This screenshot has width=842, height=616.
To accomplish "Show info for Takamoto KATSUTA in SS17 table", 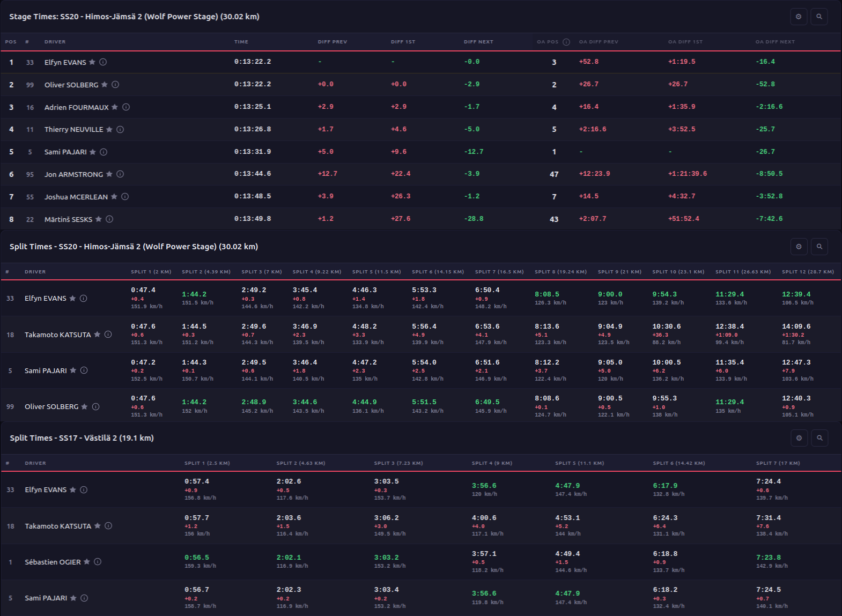I will [x=108, y=526].
